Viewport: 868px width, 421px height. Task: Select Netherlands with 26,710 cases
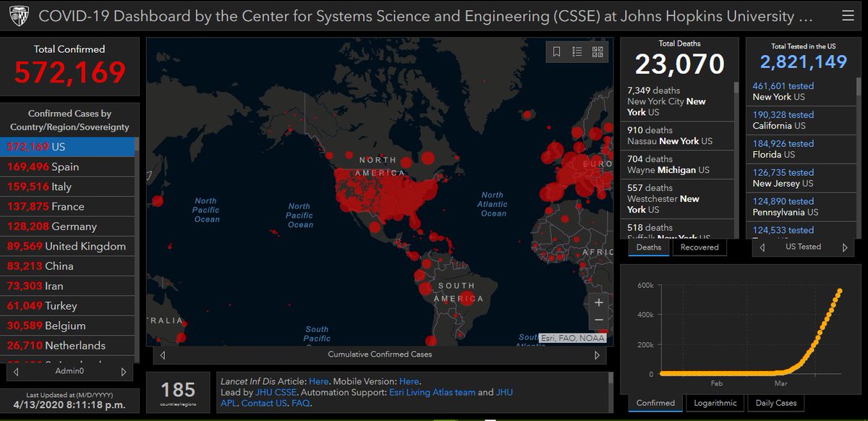point(68,346)
